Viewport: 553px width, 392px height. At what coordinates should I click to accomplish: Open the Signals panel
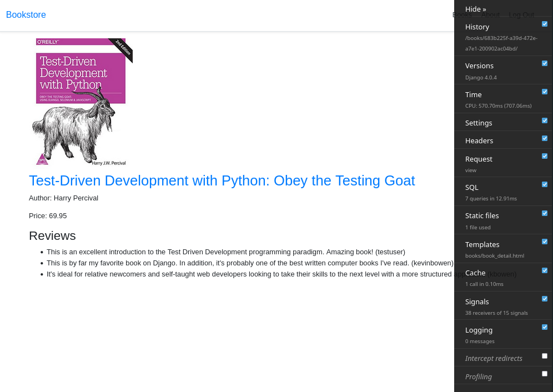tap(477, 301)
